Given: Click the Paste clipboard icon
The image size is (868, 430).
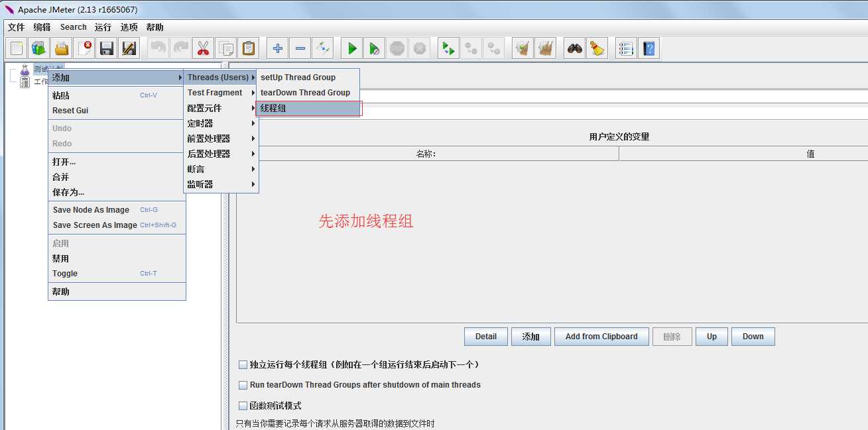Looking at the screenshot, I should [248, 48].
